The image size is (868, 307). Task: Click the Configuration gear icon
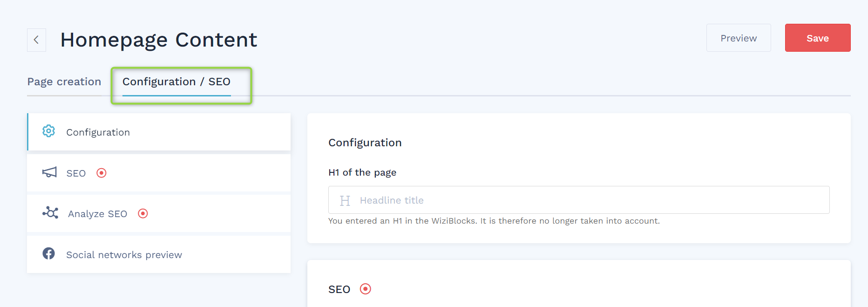click(49, 131)
